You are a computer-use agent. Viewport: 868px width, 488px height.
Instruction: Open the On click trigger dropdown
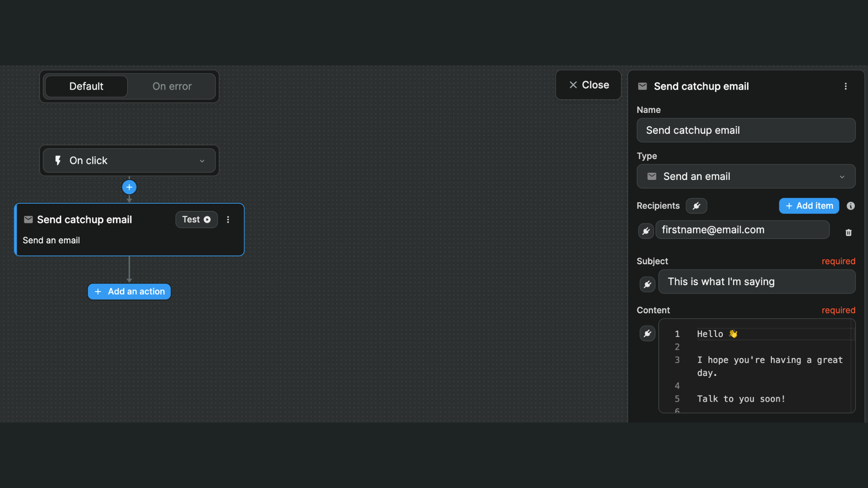(x=129, y=160)
